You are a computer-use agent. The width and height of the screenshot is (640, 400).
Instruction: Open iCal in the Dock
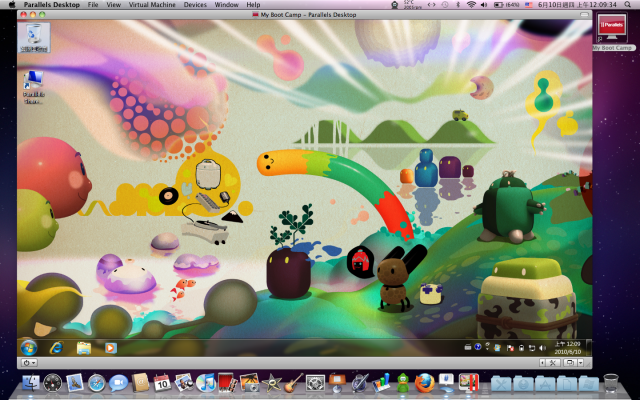[x=162, y=383]
